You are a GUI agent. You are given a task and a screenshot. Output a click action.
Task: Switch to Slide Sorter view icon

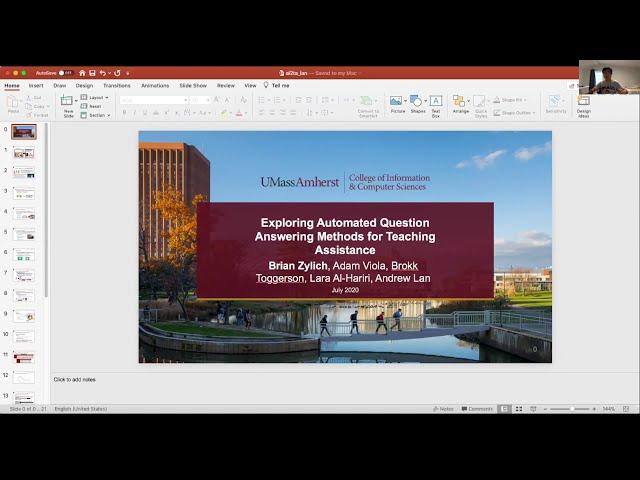tap(519, 409)
